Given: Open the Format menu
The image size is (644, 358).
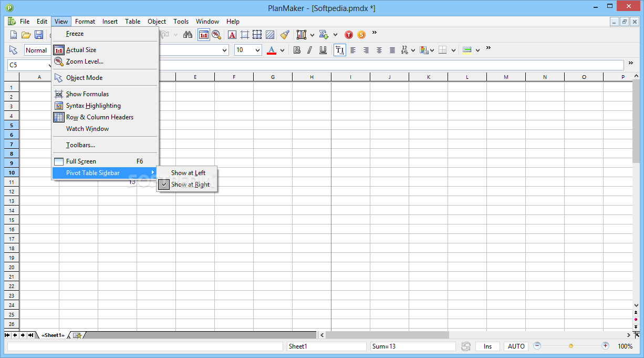Looking at the screenshot, I should point(85,22).
